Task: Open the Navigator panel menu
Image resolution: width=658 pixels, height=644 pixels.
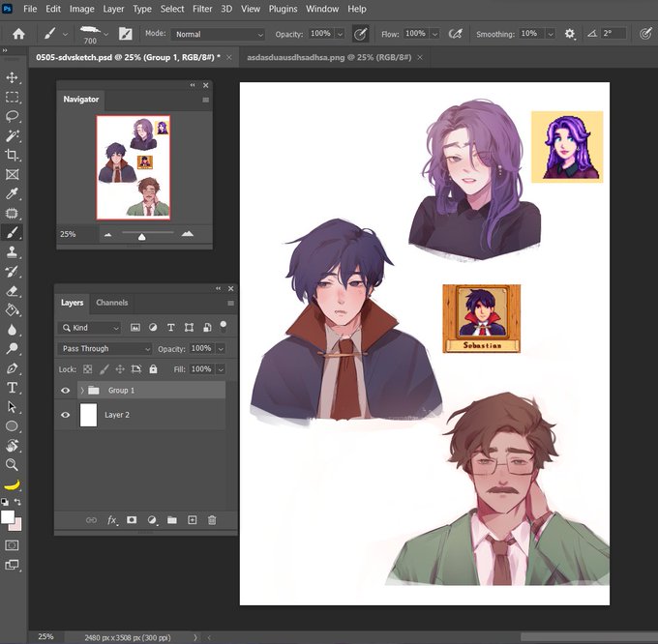Action: coord(205,100)
